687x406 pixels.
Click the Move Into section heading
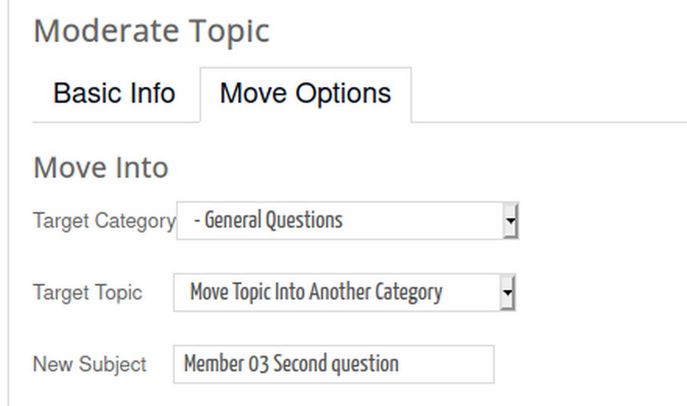pos(100,167)
